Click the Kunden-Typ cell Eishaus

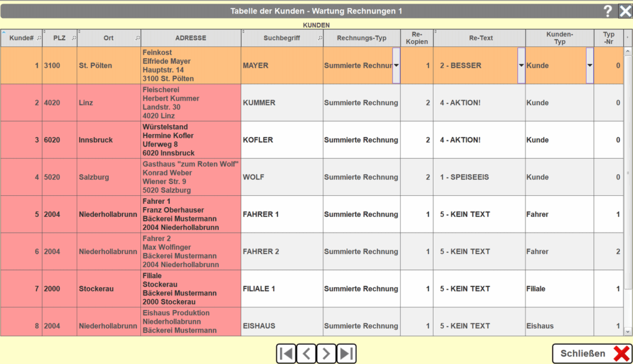pyautogui.click(x=560, y=322)
